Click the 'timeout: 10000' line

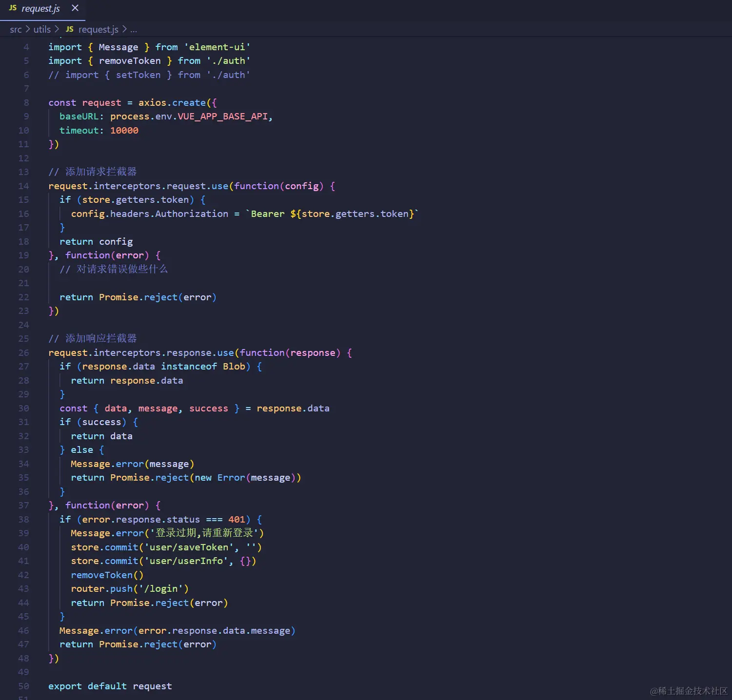pyautogui.click(x=99, y=131)
